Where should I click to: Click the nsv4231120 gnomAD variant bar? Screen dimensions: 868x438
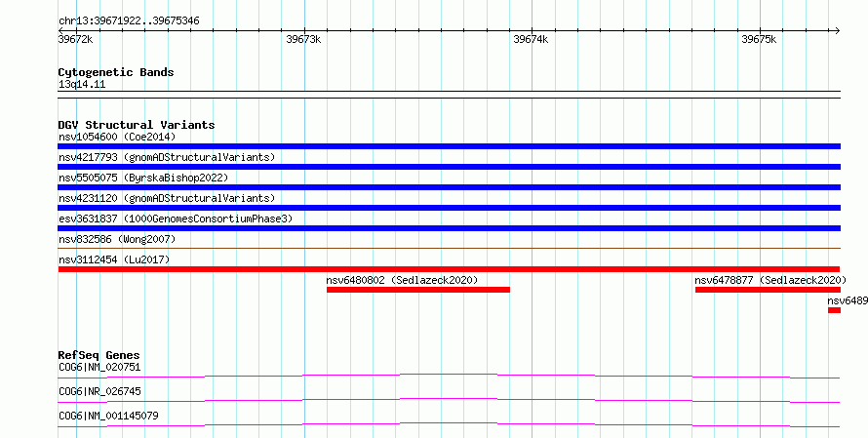[x=449, y=208]
